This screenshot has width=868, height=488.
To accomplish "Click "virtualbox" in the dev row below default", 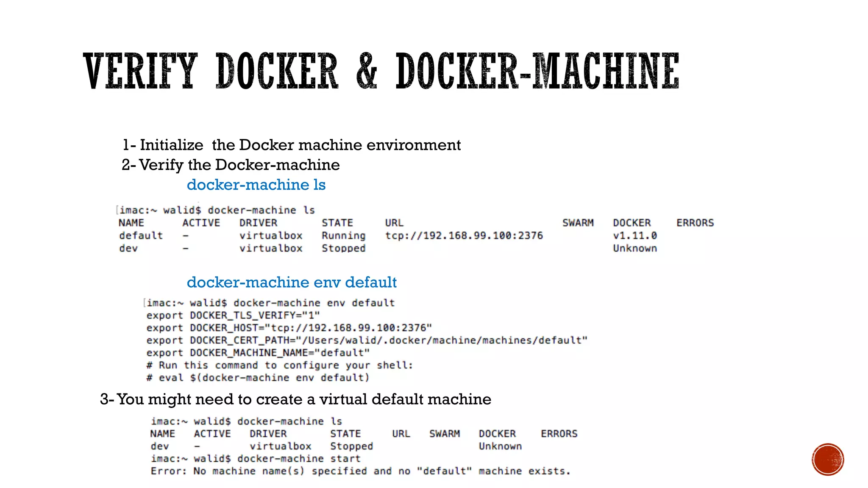I will (271, 248).
